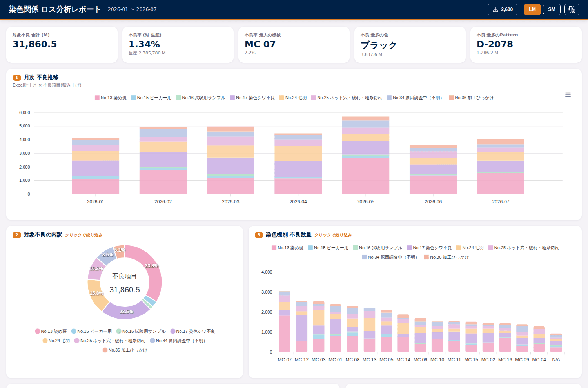The image size is (588, 388).
Task: Toggle No.36 加工ひっかけ in the monthly chart legend
Action: pyautogui.click(x=472, y=98)
